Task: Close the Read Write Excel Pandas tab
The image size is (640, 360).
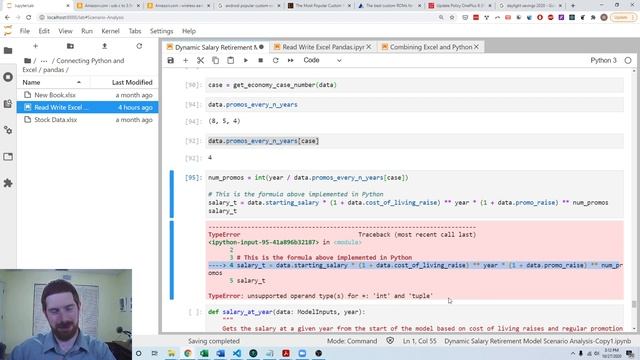Action: [369, 47]
